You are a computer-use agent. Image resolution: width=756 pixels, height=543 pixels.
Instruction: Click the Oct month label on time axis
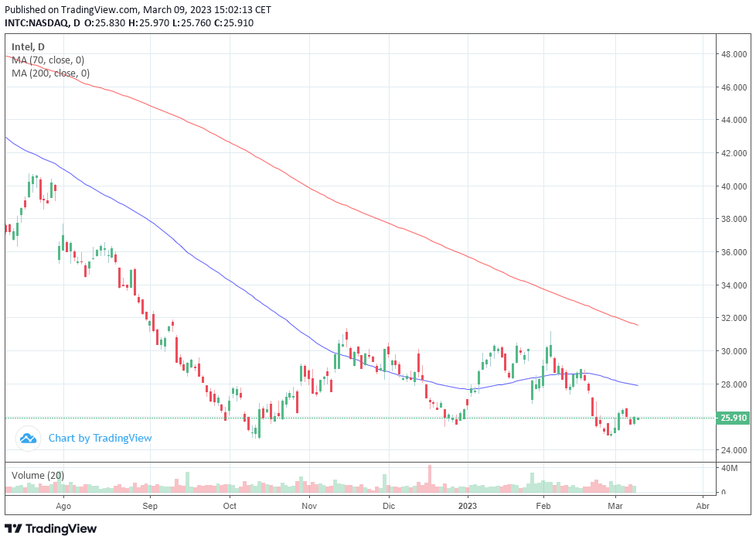click(x=230, y=506)
